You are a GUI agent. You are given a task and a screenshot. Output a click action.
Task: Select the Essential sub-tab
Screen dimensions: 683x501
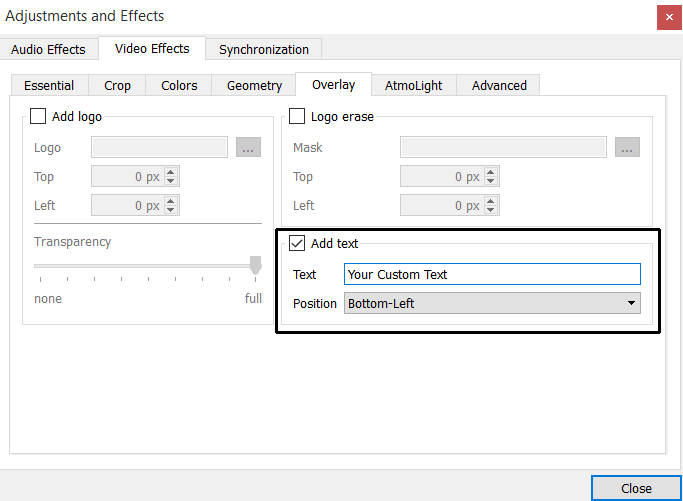pos(49,85)
